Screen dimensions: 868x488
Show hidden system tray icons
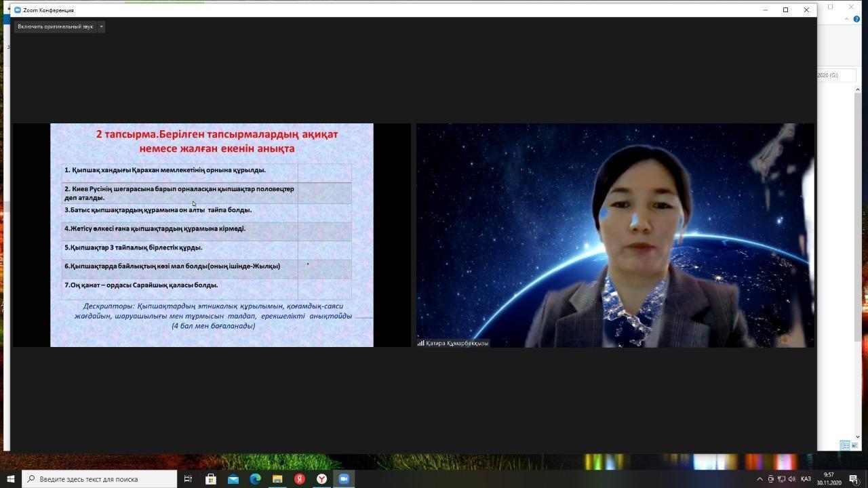click(x=759, y=479)
